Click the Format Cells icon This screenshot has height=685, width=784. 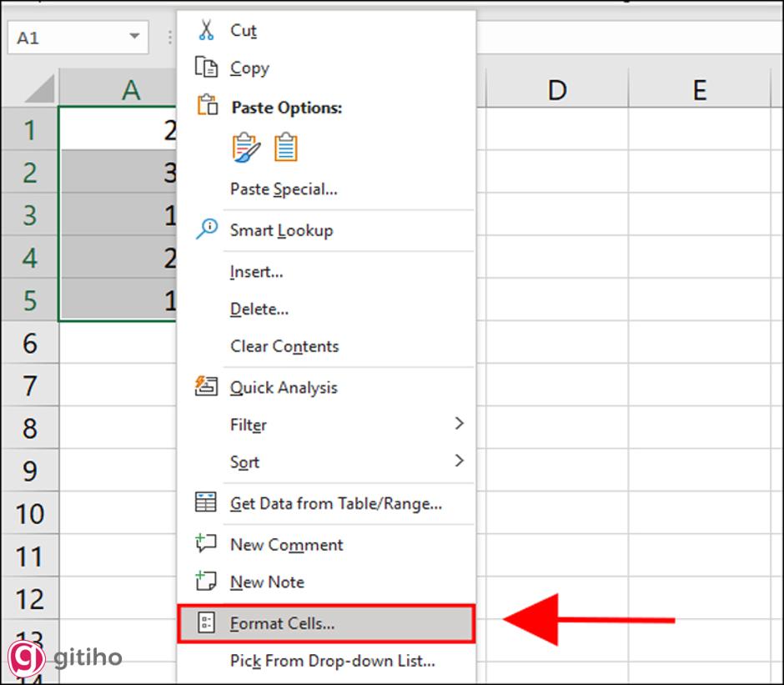[x=206, y=623]
